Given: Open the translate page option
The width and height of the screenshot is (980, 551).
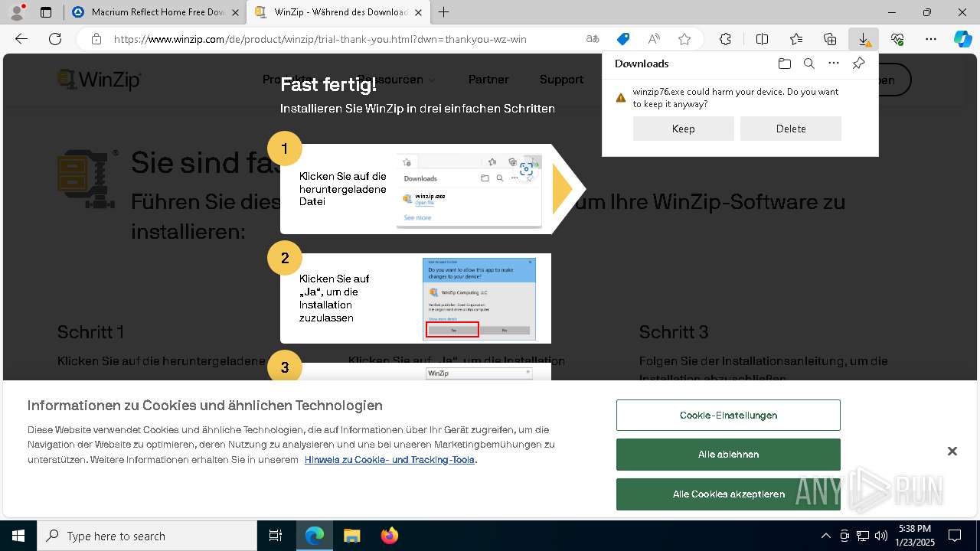Looking at the screenshot, I should 593,39.
